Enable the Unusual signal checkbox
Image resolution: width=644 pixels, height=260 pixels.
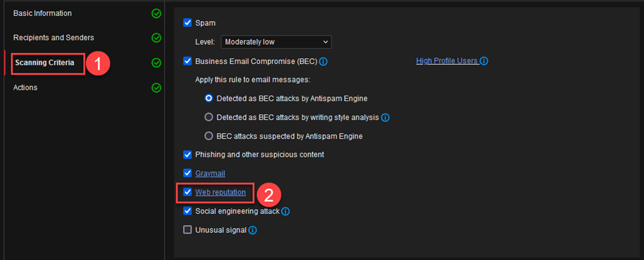pos(188,230)
